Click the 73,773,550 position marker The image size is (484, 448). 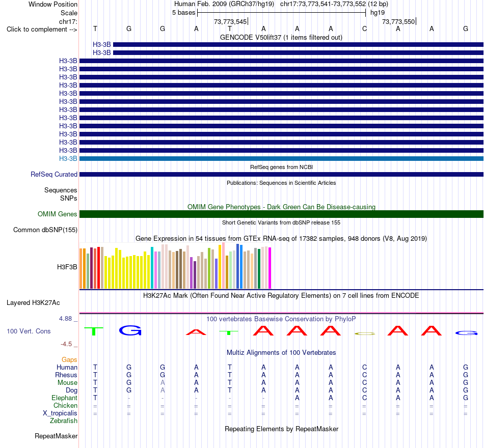[x=398, y=21]
